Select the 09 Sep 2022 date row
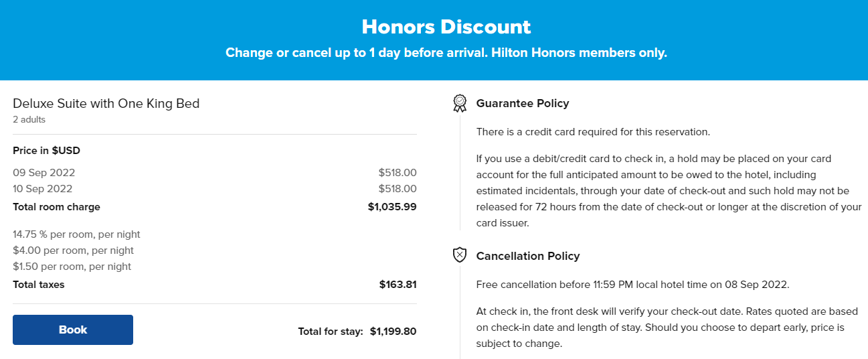Screen dimensions: 868x359 215,173
